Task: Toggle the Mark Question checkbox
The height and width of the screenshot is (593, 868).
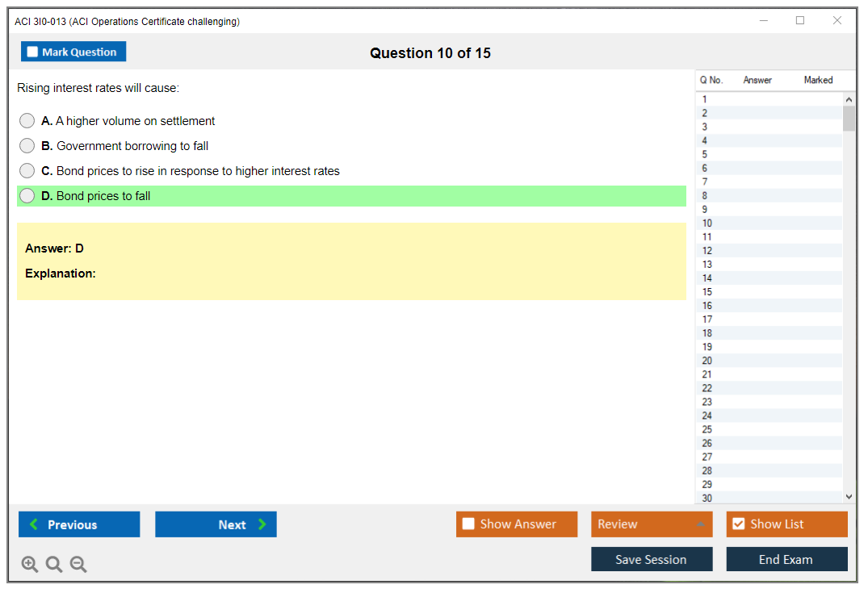Action: pyautogui.click(x=32, y=52)
